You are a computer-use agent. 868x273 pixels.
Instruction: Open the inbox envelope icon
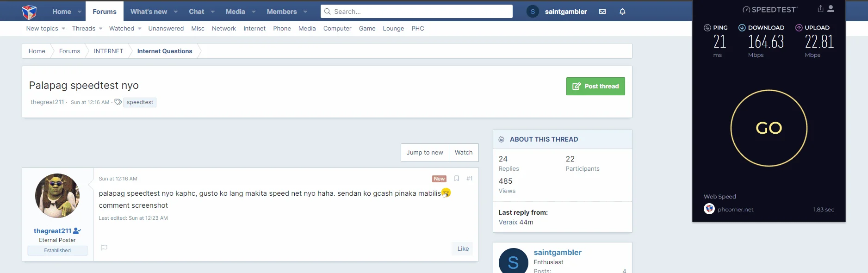pyautogui.click(x=602, y=12)
